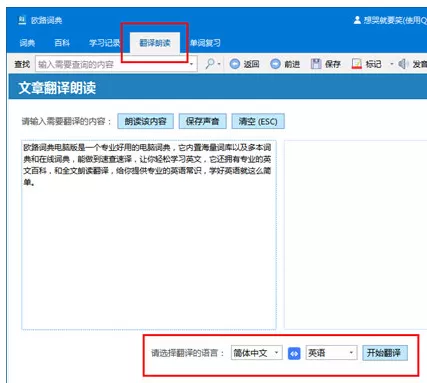
Task: Click the empty translation output pane
Action: 355,235
